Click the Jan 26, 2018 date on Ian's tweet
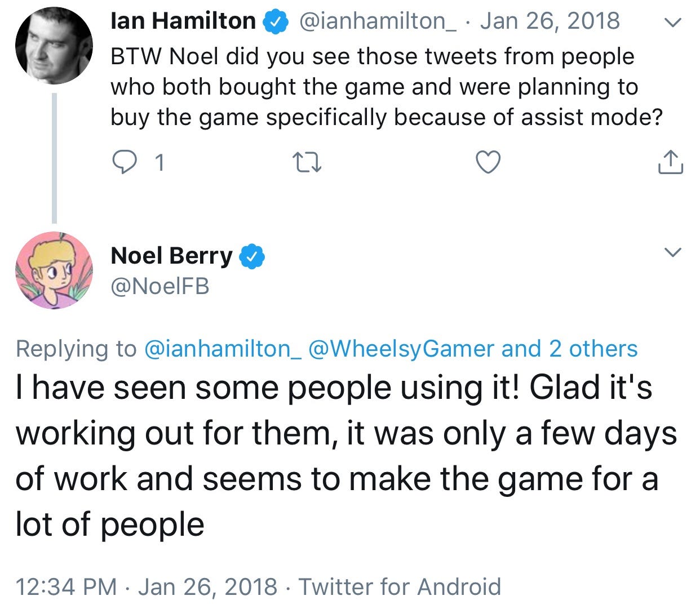Screen dimensions: 700x609 click(x=550, y=21)
